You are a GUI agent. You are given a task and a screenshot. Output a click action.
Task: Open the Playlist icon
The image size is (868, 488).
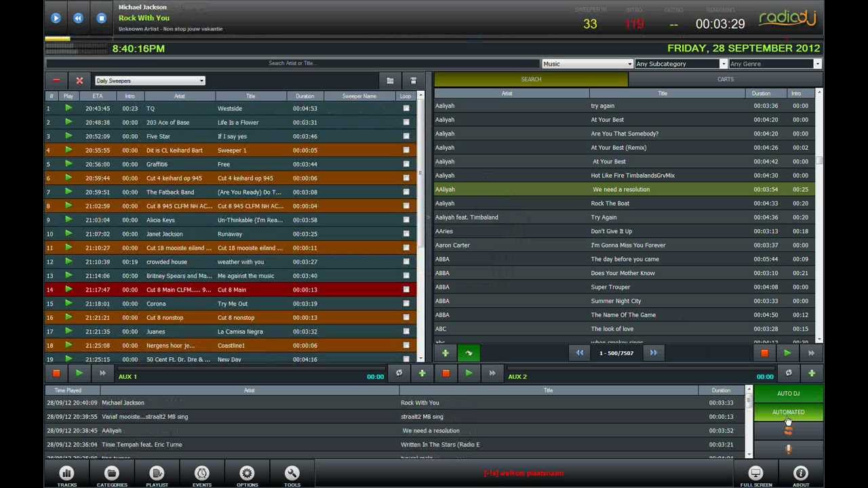(x=157, y=476)
